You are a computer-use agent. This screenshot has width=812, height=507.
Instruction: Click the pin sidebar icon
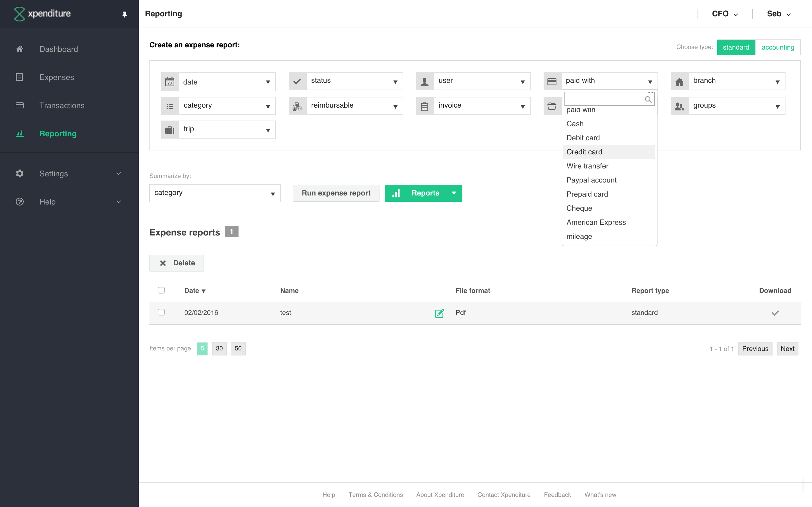(125, 14)
